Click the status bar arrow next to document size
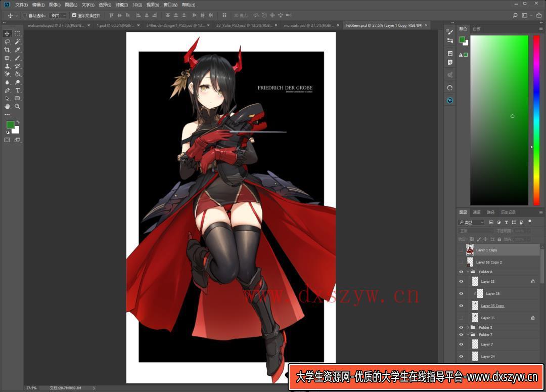Viewport: 546px width, 392px height. coord(94,388)
